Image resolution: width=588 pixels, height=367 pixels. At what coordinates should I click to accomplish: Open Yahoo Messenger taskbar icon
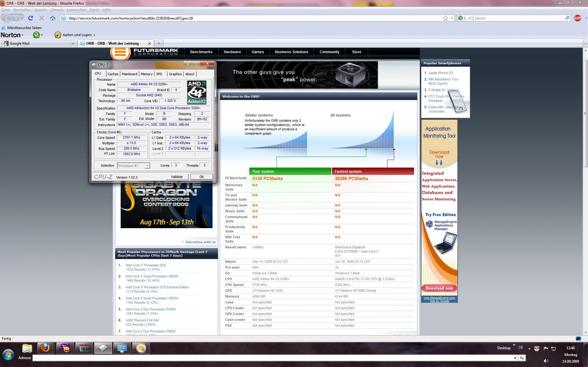(65, 348)
